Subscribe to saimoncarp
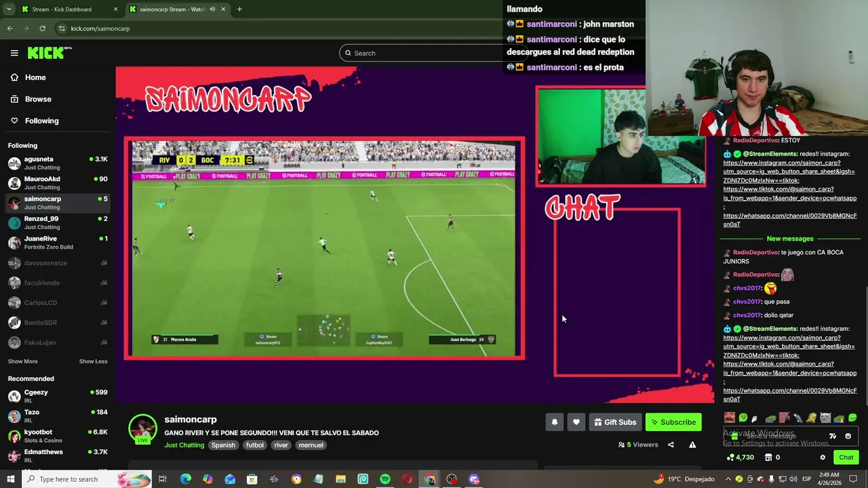This screenshot has height=488, width=868. tap(673, 422)
